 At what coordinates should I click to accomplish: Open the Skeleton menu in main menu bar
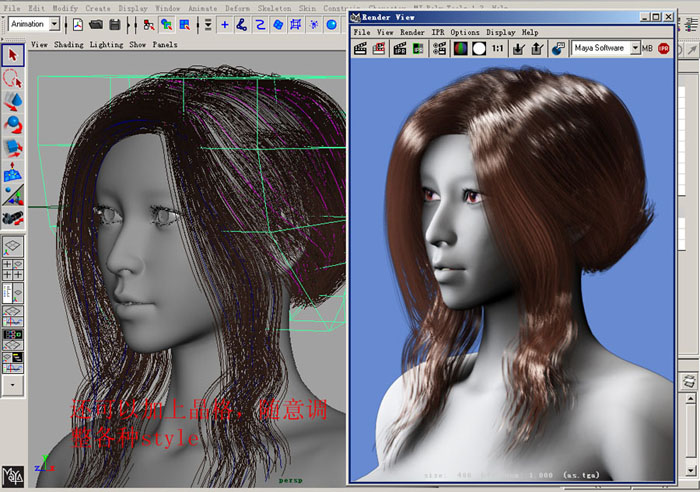click(274, 8)
